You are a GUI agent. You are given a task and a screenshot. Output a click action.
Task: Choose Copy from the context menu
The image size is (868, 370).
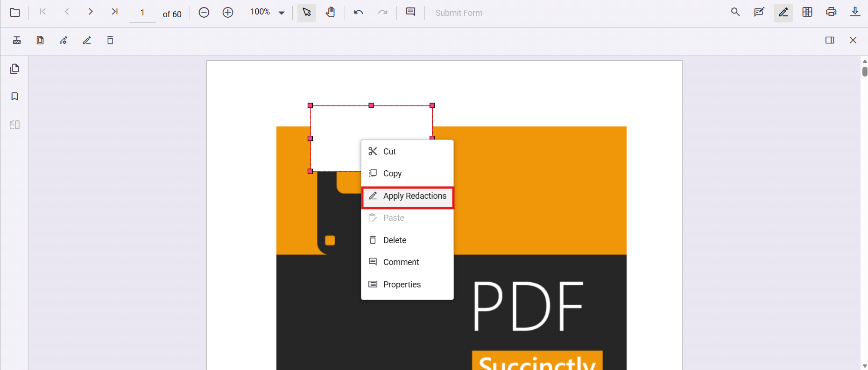[x=407, y=174]
